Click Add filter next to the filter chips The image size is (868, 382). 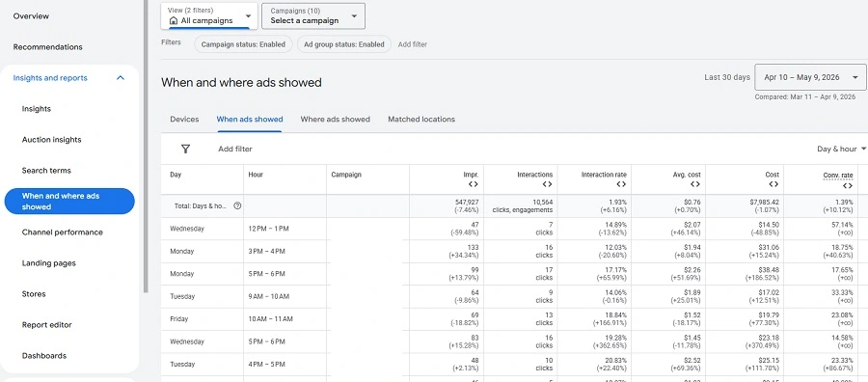click(413, 44)
